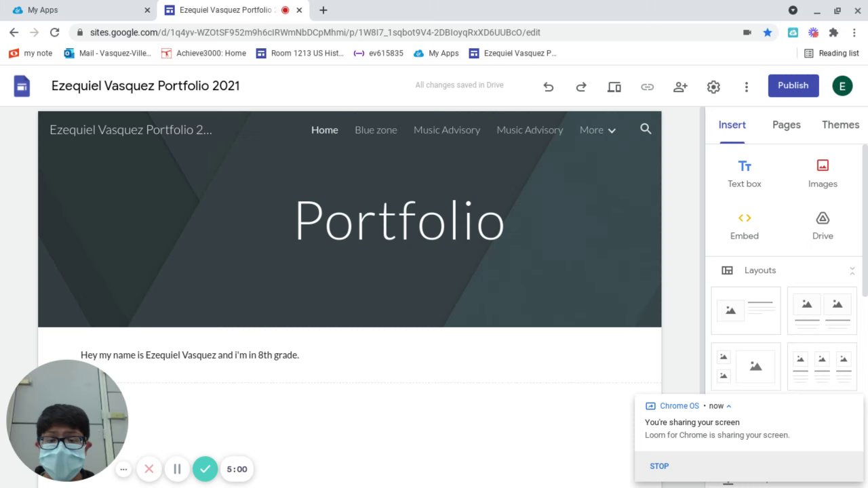Open the My Apps bookmark
The image size is (868, 488).
(x=436, y=53)
